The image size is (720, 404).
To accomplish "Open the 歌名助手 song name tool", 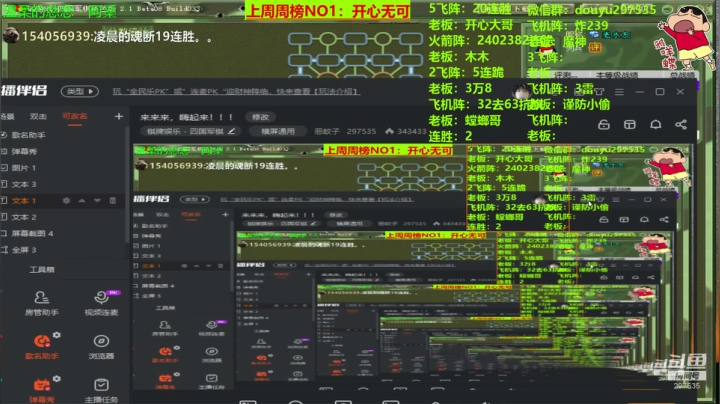I will (x=41, y=347).
